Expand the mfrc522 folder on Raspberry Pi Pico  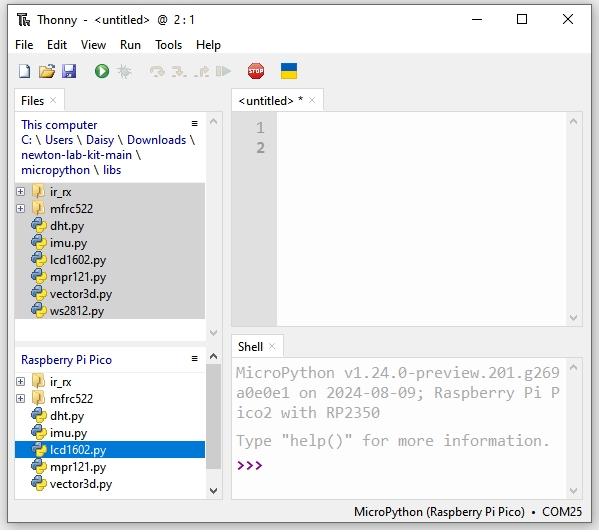[x=21, y=399]
